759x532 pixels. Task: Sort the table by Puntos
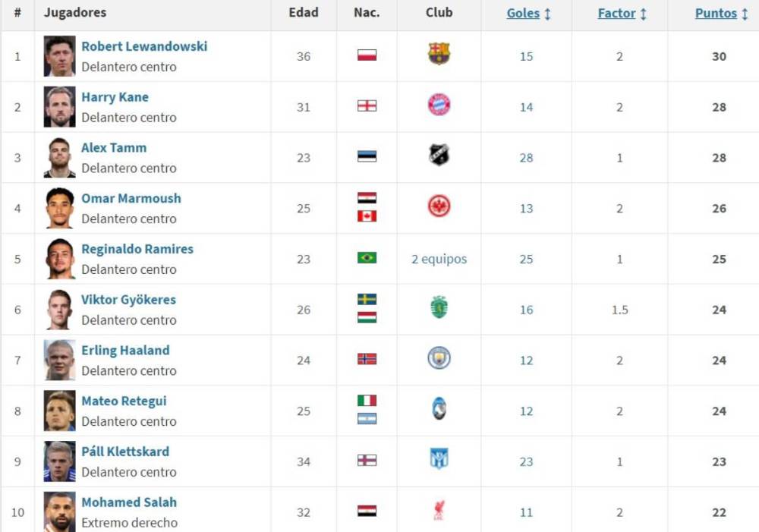pyautogui.click(x=714, y=13)
